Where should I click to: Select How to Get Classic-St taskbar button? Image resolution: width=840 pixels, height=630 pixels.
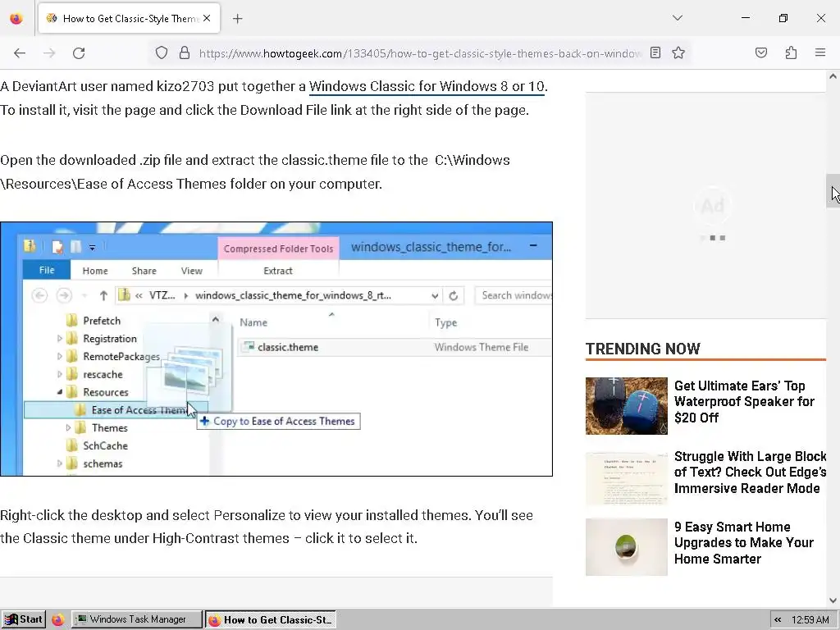[x=271, y=619]
